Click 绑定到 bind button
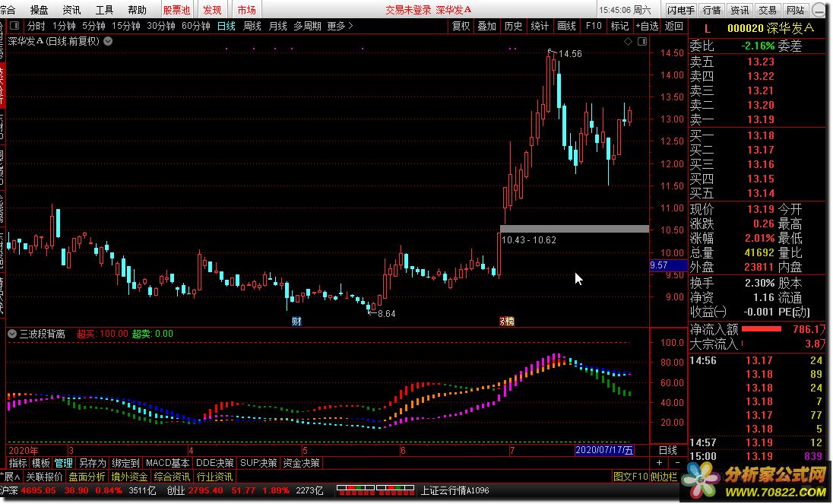Image resolution: width=833 pixels, height=504 pixels. click(x=125, y=463)
